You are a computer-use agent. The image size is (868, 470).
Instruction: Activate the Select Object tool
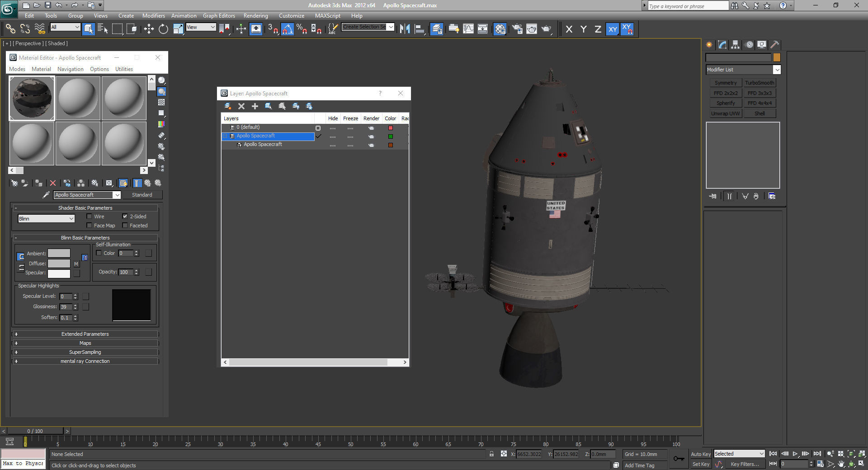pyautogui.click(x=89, y=29)
